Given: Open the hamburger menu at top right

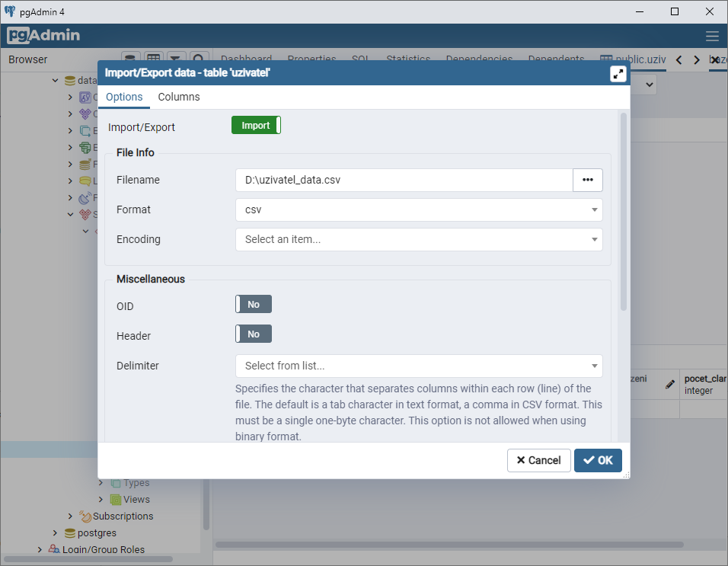Looking at the screenshot, I should coord(713,35).
